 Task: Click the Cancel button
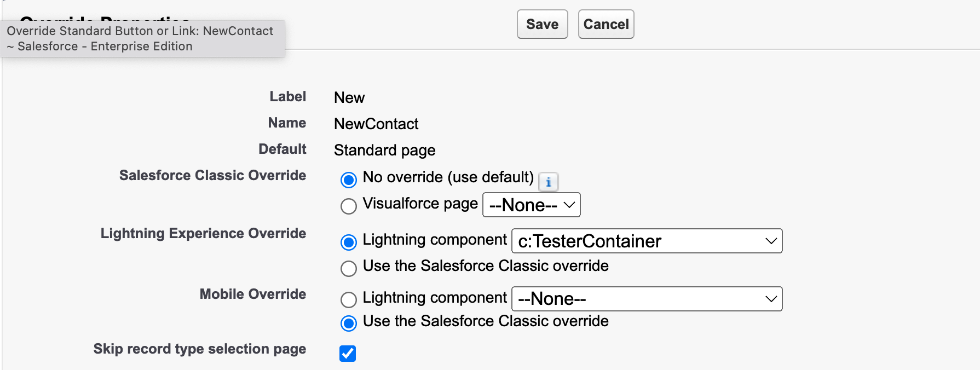[606, 24]
